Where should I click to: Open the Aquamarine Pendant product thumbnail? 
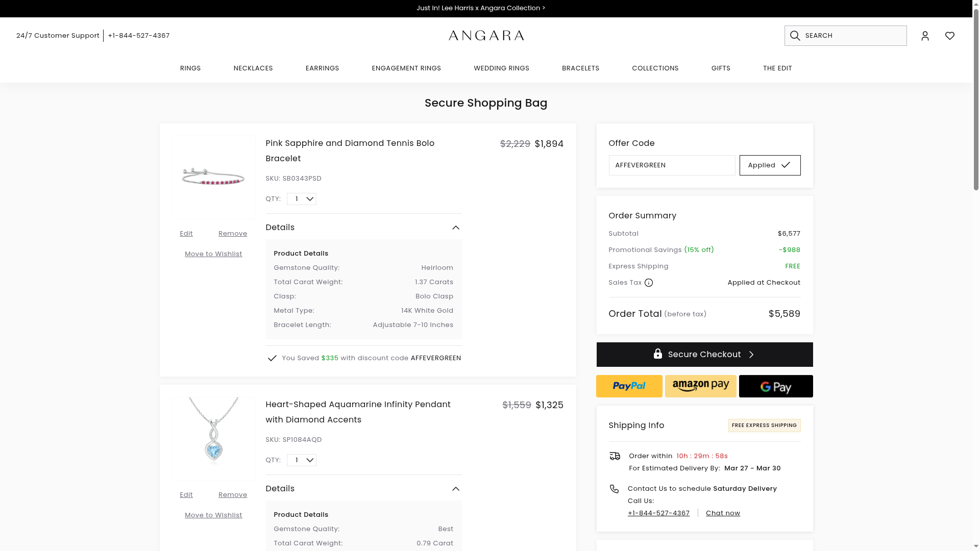pyautogui.click(x=213, y=439)
